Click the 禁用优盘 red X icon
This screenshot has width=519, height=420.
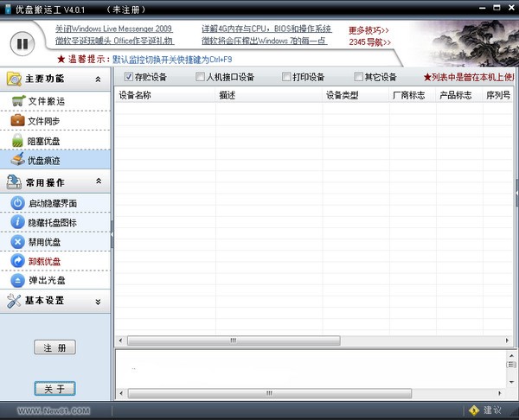pyautogui.click(x=18, y=242)
